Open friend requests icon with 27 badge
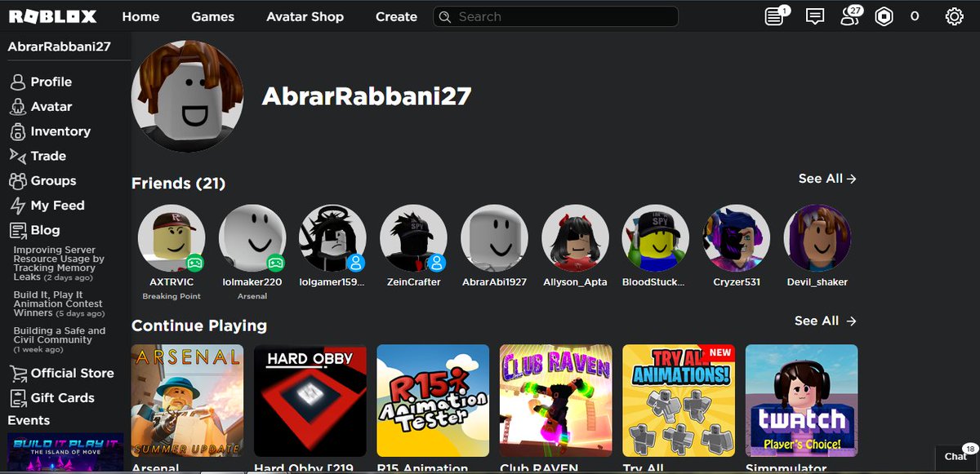This screenshot has height=474, width=980. point(849,16)
